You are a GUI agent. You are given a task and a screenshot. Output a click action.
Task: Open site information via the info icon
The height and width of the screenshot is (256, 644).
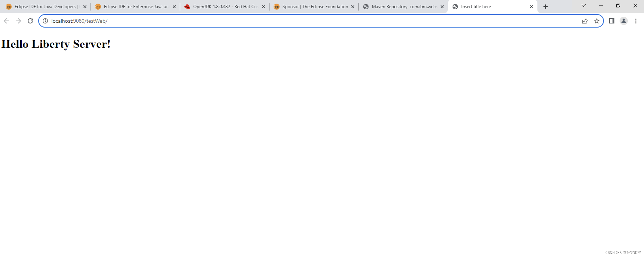coord(45,21)
